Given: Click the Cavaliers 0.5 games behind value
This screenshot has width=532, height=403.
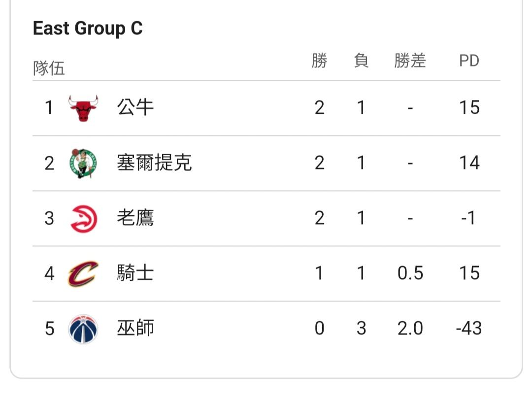Looking at the screenshot, I should pos(410,273).
